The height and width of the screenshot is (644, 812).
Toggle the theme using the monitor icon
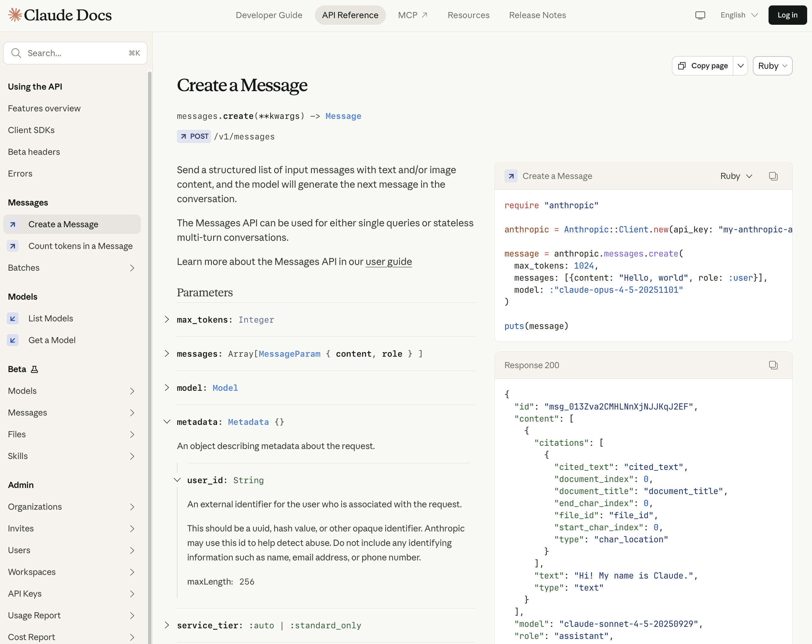700,15
